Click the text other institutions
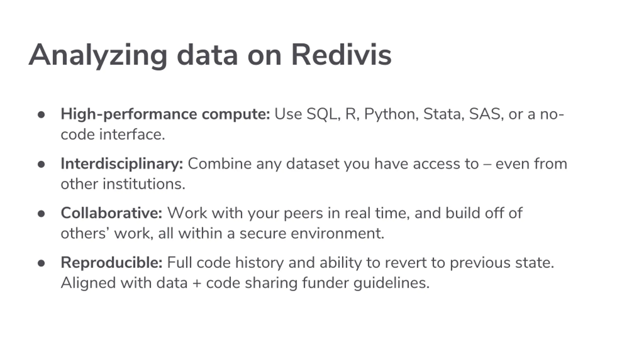644x362 pixels. point(123,184)
